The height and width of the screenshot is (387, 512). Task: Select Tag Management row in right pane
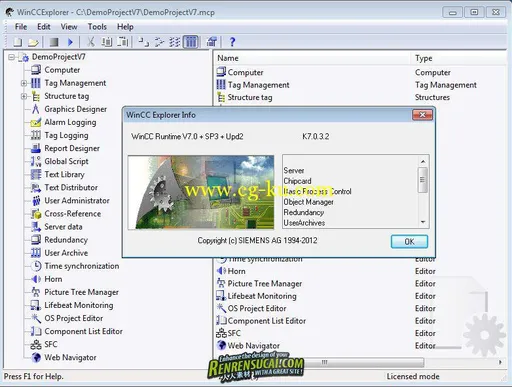click(x=258, y=85)
